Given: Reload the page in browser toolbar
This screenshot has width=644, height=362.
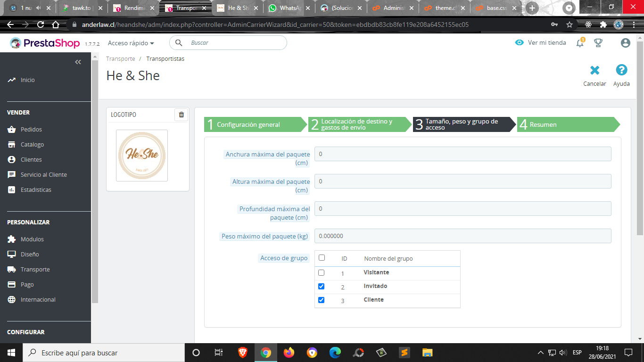Looking at the screenshot, I should coord(41,25).
